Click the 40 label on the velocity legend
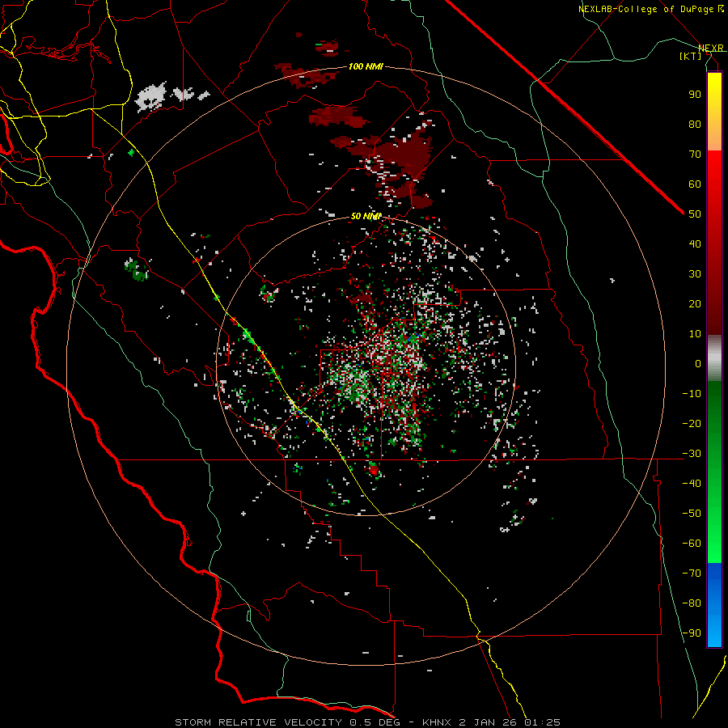 click(x=695, y=243)
